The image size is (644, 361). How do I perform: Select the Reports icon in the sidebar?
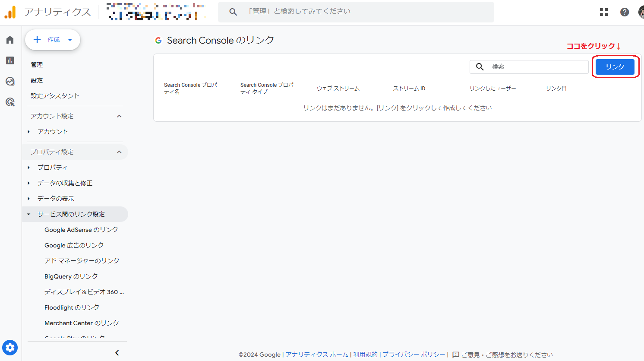9,60
